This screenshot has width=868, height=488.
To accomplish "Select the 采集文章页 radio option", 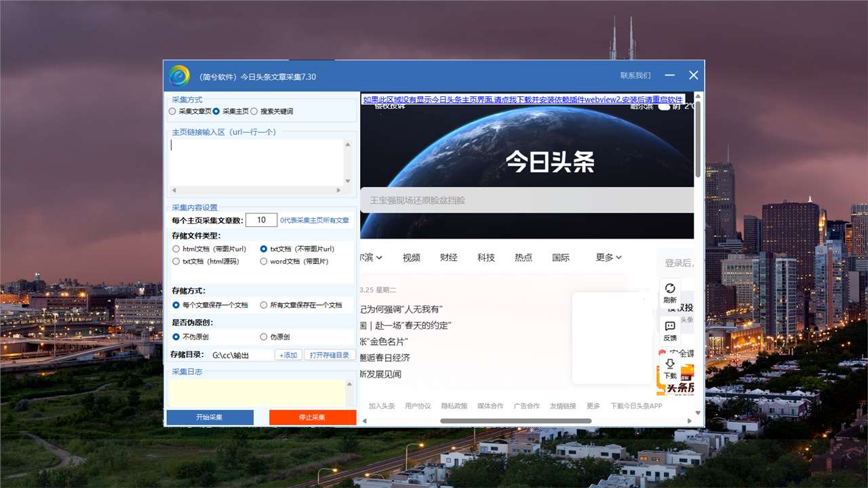I will 173,111.
